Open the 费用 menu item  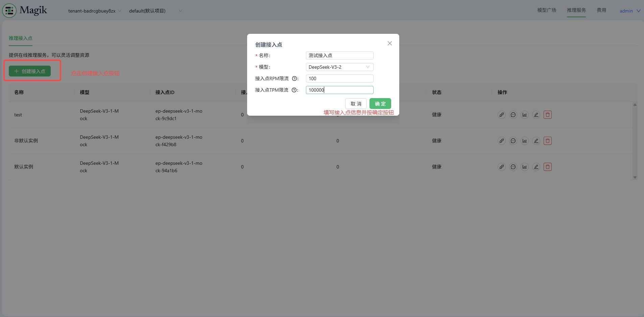click(x=601, y=10)
